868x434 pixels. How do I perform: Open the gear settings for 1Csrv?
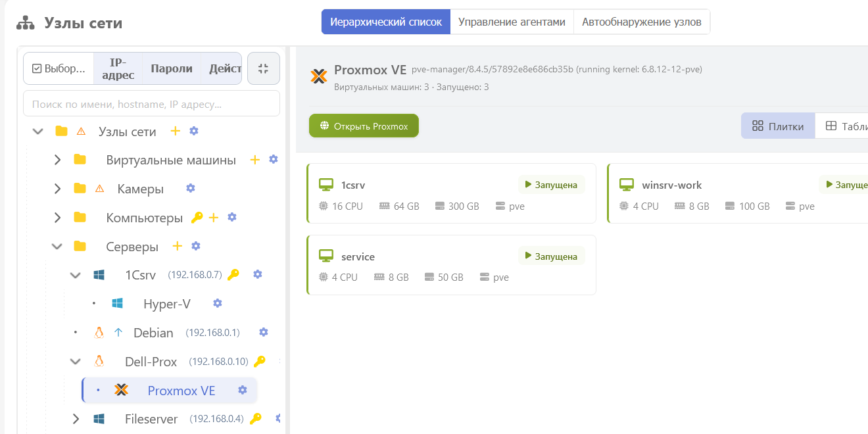point(258,275)
